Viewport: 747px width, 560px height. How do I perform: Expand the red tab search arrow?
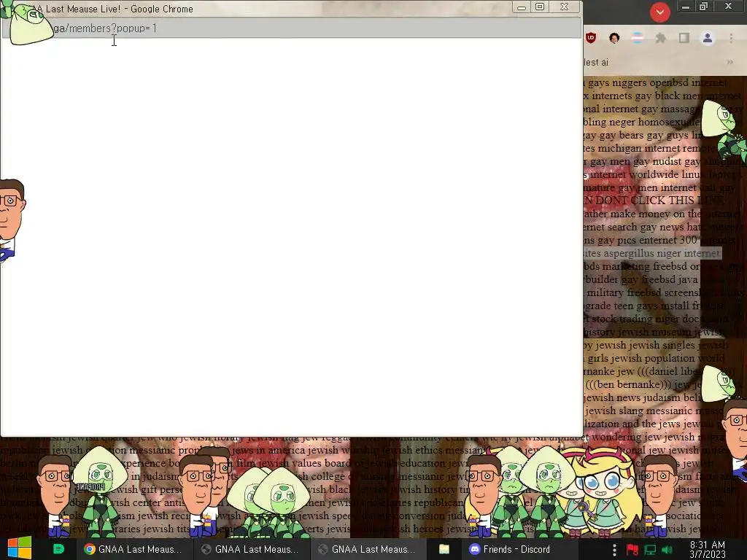point(659,12)
